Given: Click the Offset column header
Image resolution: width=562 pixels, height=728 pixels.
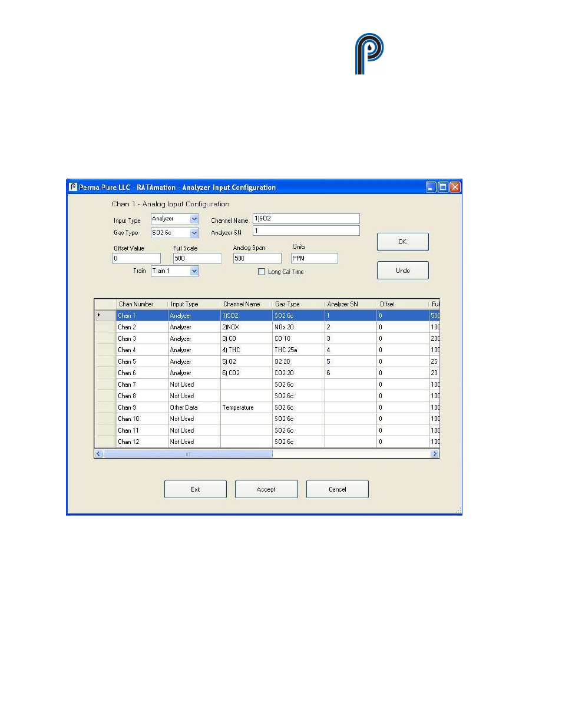Looking at the screenshot, I should click(x=403, y=304).
